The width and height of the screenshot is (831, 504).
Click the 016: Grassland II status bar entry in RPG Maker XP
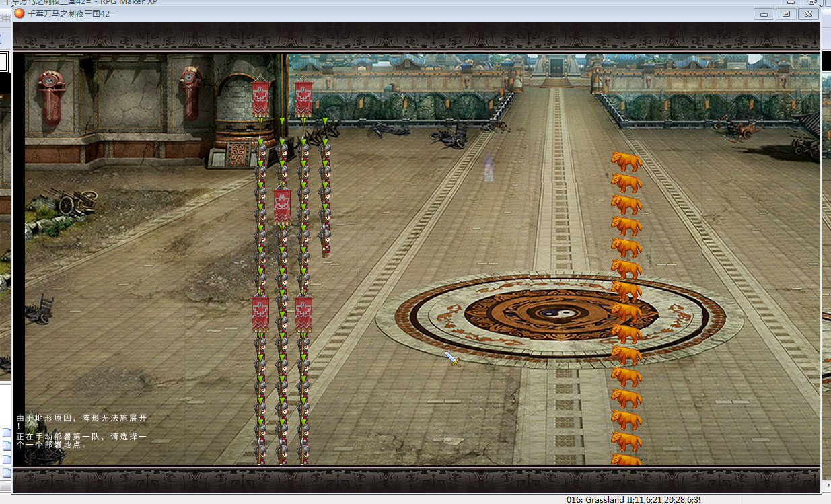click(633, 499)
